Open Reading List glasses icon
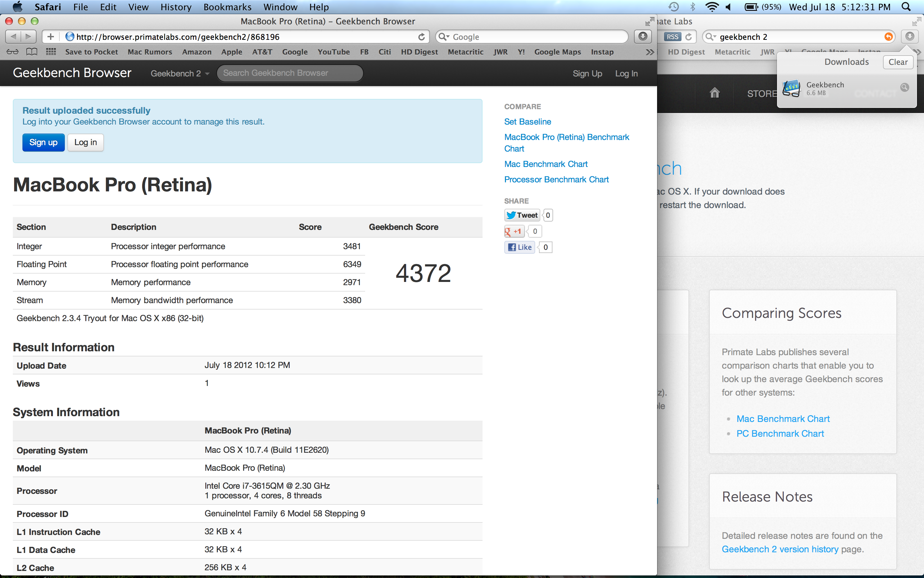924x578 pixels. [12, 52]
